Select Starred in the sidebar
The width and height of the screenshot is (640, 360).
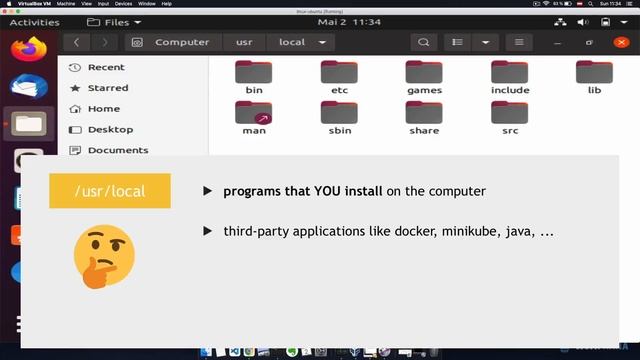[x=108, y=88]
